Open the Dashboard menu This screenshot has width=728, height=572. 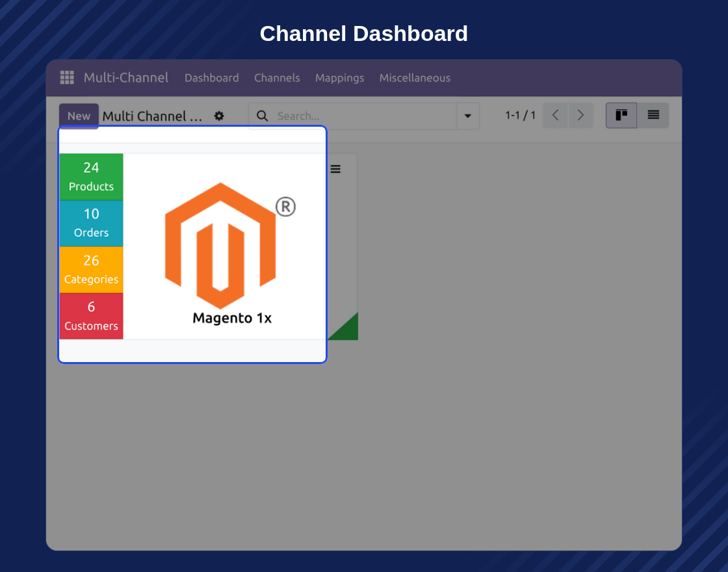pyautogui.click(x=212, y=78)
